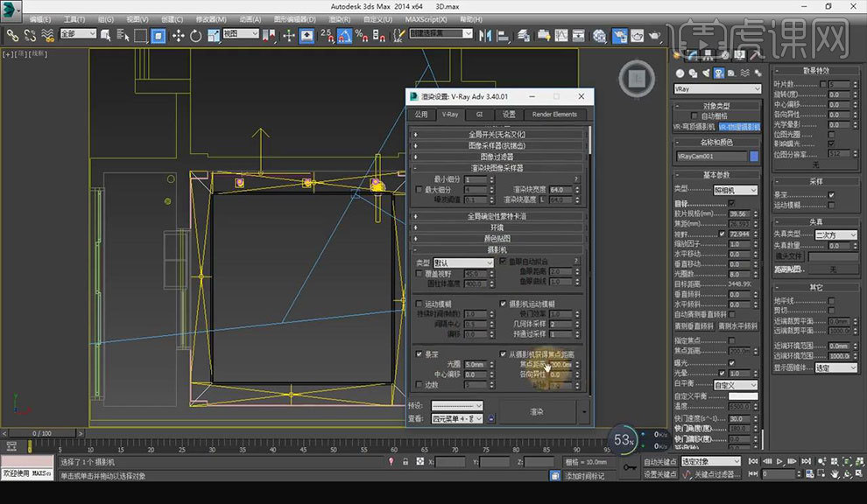Toggle 从摄影机获得焦点距离 checkbox
Image resolution: width=867 pixels, height=504 pixels.
(503, 354)
